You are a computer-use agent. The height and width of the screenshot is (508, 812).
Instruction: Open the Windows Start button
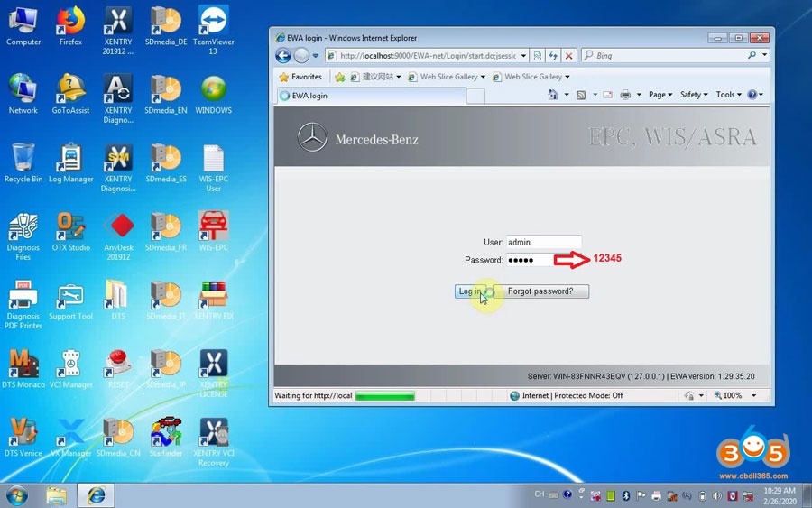17,495
